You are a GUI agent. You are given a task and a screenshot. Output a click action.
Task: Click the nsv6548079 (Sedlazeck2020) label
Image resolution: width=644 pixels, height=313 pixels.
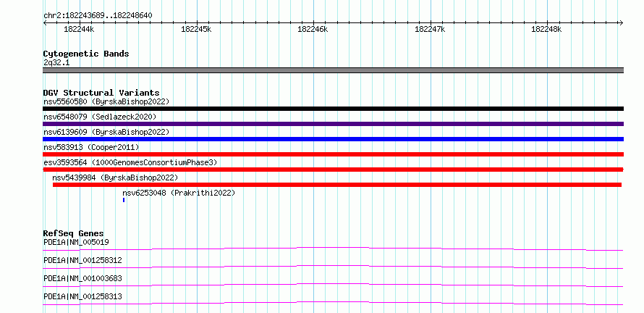(x=100, y=117)
